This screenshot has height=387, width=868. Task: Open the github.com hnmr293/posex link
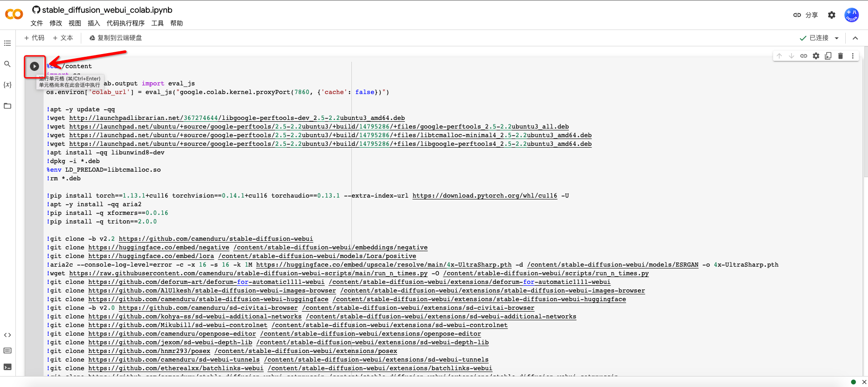pyautogui.click(x=149, y=351)
